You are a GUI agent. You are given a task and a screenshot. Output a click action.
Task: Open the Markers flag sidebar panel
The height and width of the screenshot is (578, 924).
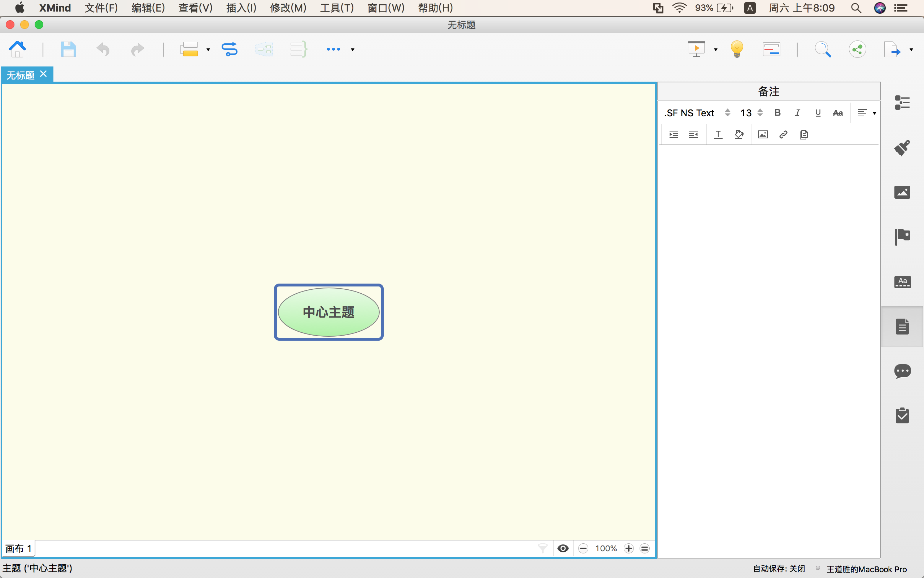902,237
